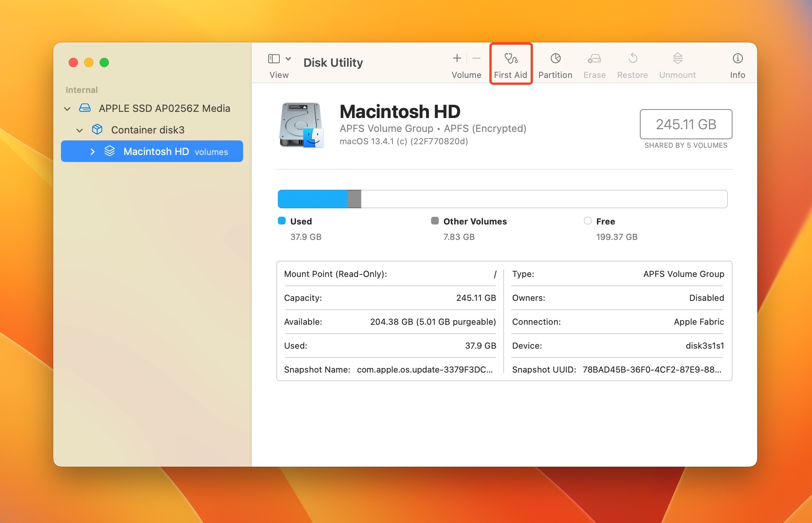Click the gray Other Volumes swatch

coord(435,221)
